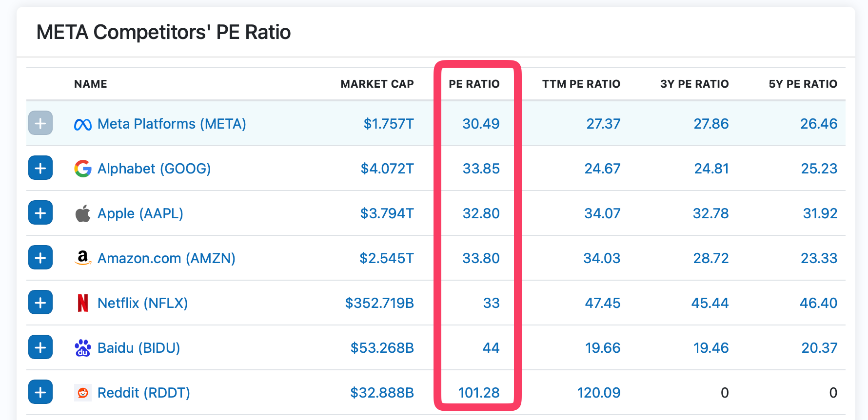Click Amazon's 3Y PE ratio 28.72
Image resolution: width=868 pixels, height=420 pixels.
[711, 258]
